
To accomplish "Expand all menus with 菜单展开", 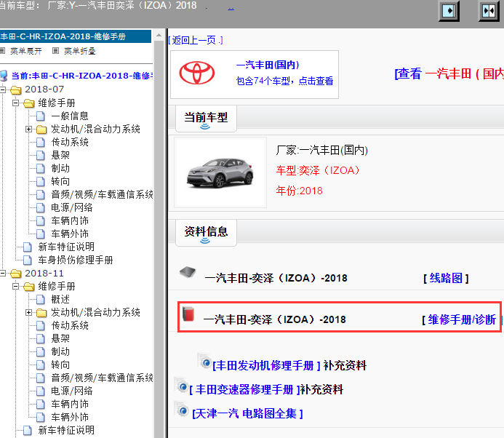I will (x=26, y=51).
